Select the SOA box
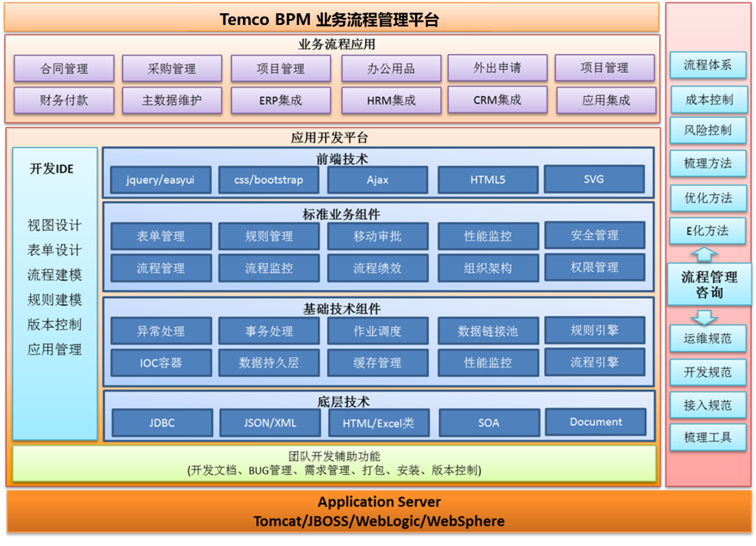Screen dimensions: 756x546 [x=489, y=423]
